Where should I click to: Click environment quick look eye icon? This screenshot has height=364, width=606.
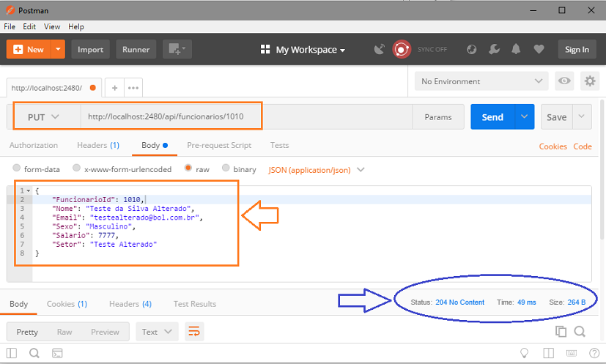[x=564, y=81]
